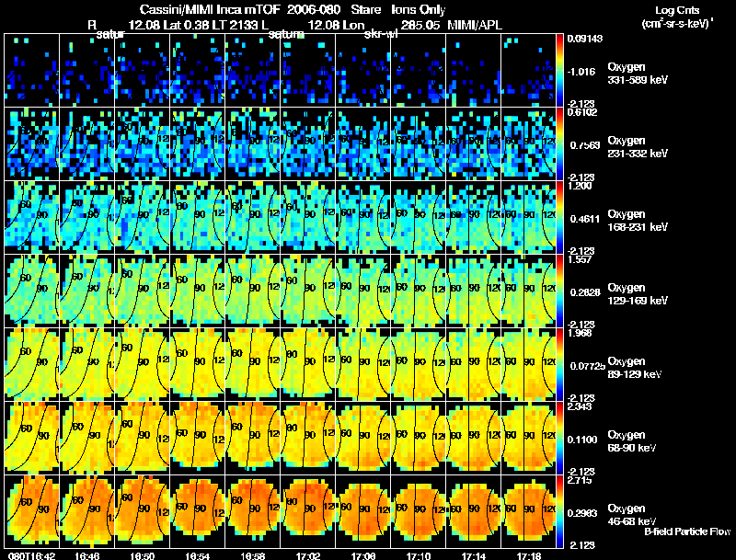Click the color bar for Oxygen 231-332 keV

[559, 143]
